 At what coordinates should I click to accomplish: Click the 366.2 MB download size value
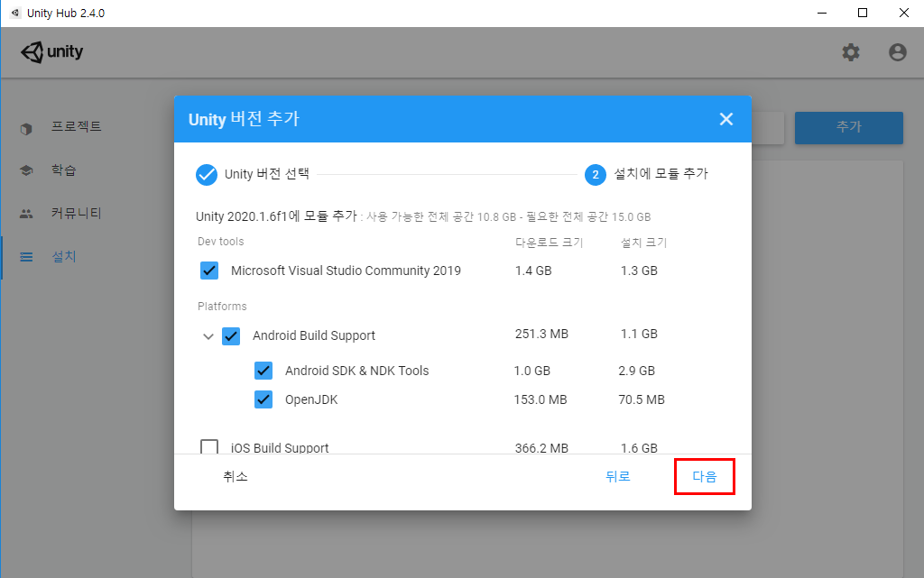point(541,448)
